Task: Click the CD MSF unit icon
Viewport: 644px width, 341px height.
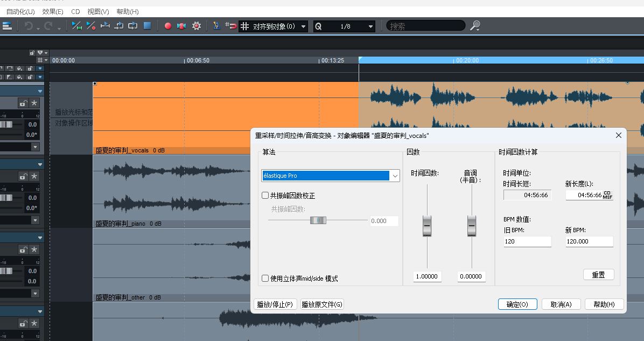Action: pyautogui.click(x=607, y=195)
